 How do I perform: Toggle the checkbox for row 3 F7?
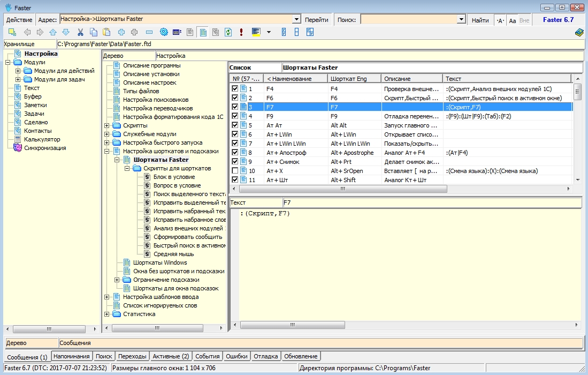(x=235, y=107)
